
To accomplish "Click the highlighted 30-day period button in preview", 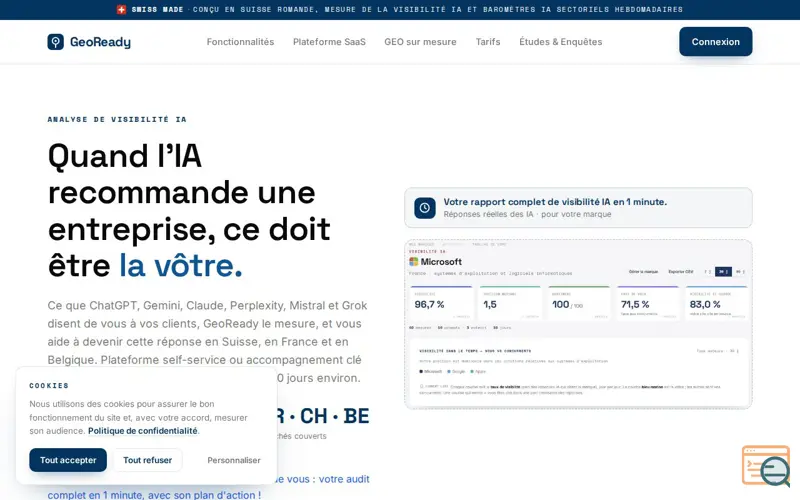I will [x=723, y=272].
